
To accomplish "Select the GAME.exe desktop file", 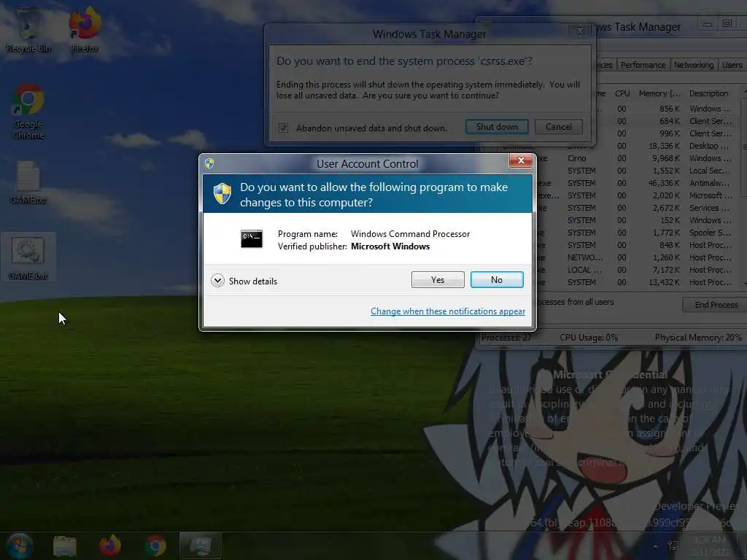I will (28, 183).
